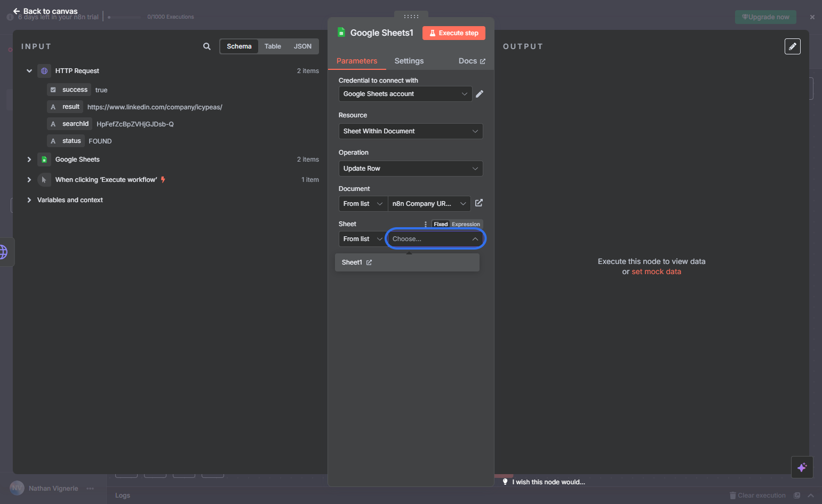Open the input search magnifier
Viewport: 822px width, 504px height.
coord(207,46)
